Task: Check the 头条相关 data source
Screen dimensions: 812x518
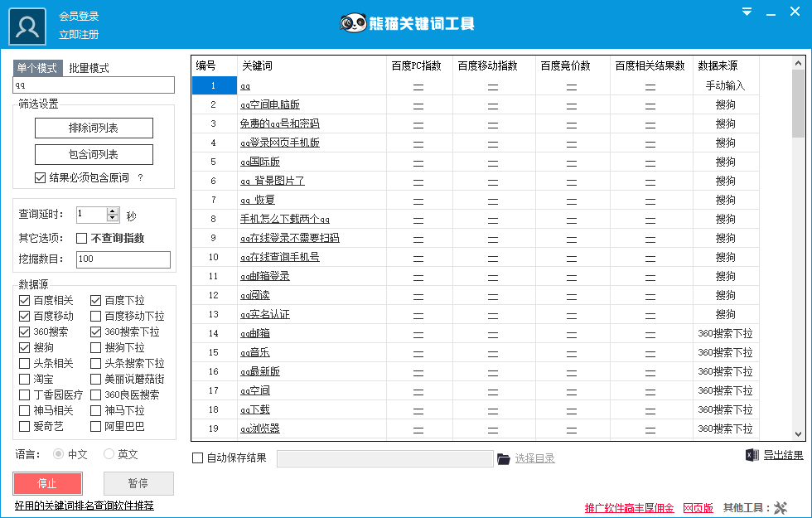Action: pyautogui.click(x=24, y=363)
